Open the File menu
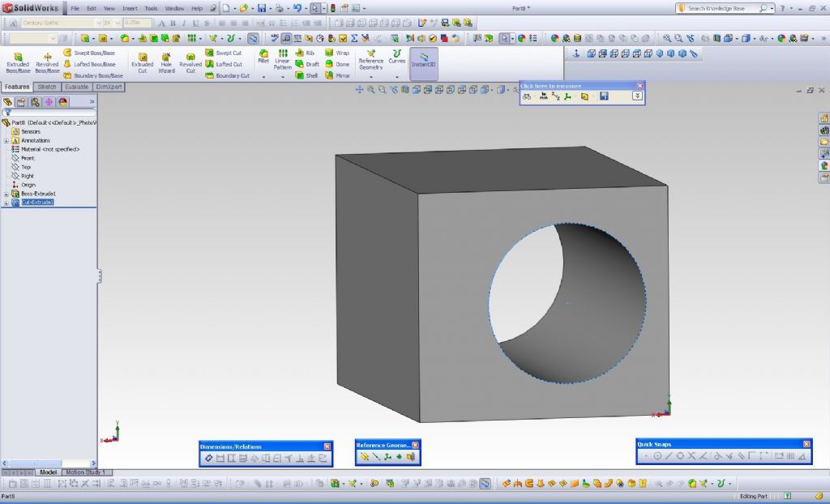 [x=75, y=8]
